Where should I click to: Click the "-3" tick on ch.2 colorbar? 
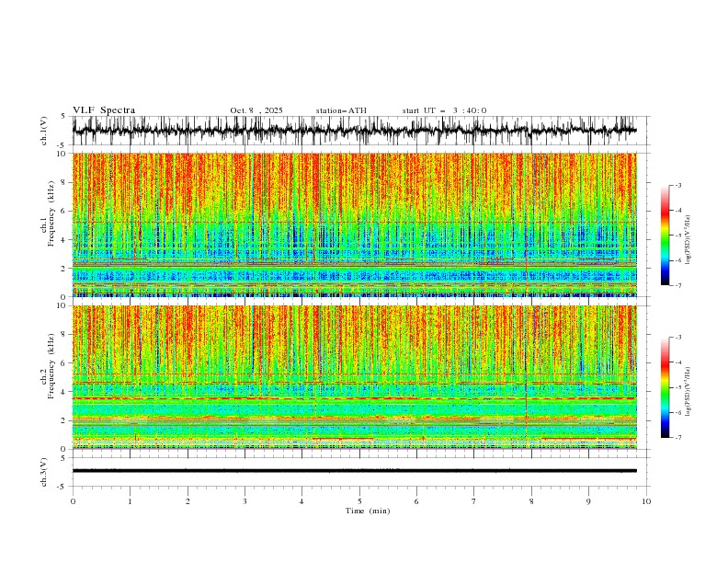pyautogui.click(x=677, y=338)
